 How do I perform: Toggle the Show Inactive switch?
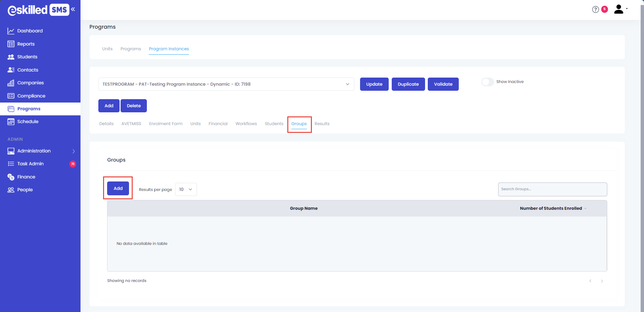click(x=487, y=82)
